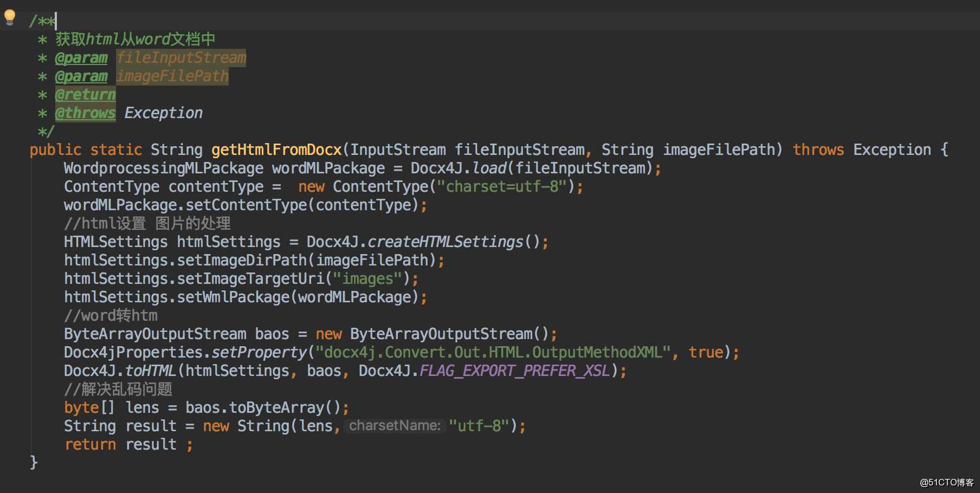The image size is (980, 493).
Task: Click the comment "//解决乱码问题"
Action: pos(118,389)
